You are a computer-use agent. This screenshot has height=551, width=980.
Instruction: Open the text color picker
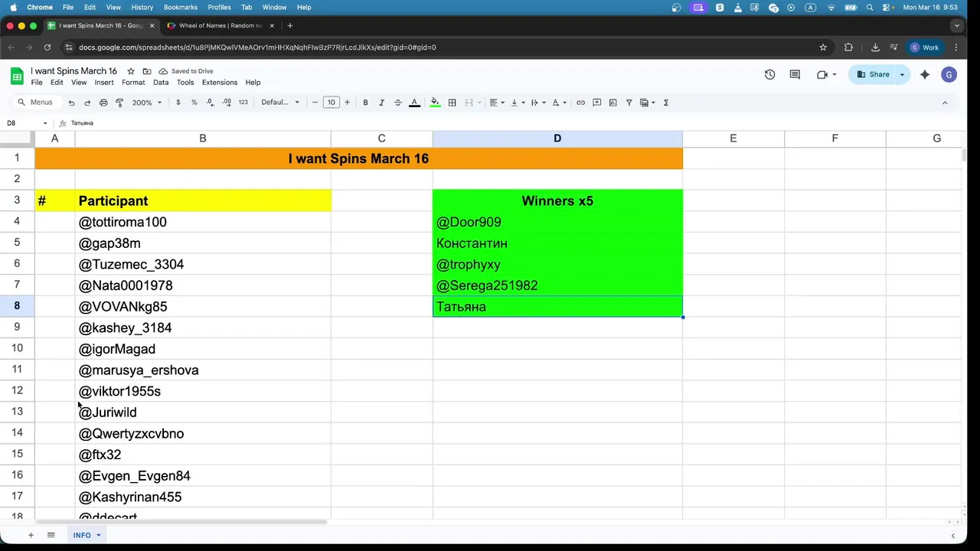(x=414, y=103)
